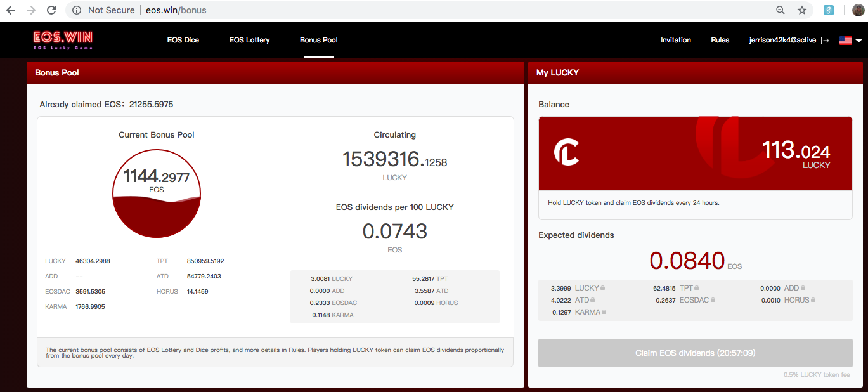This screenshot has width=868, height=392.
Task: Click the circulating amount 1539316.1258
Action: click(394, 159)
